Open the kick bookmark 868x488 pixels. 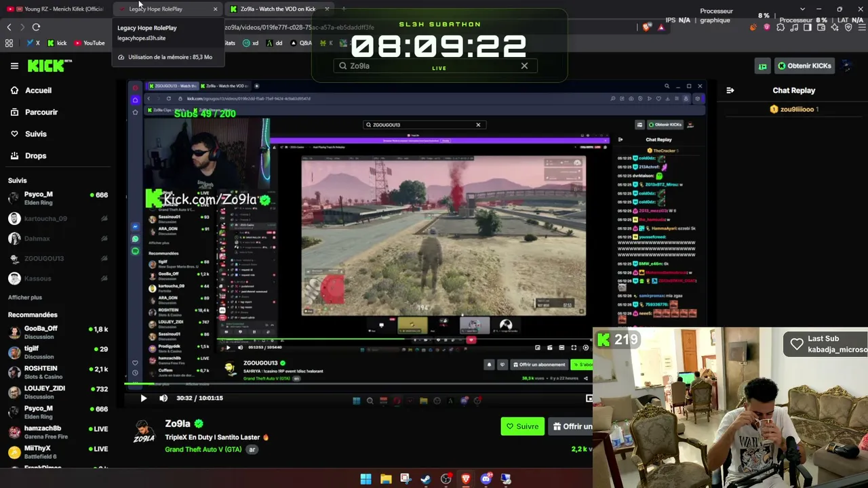(57, 43)
